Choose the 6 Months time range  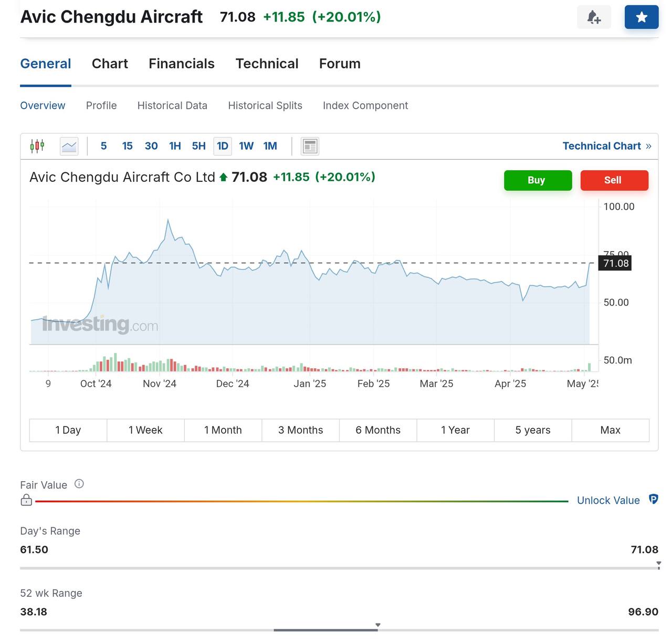coord(378,430)
